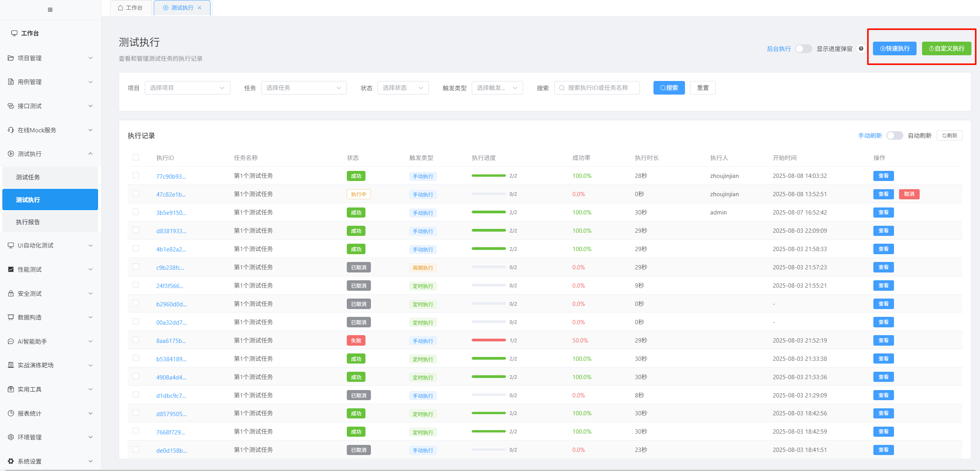Toggle the 自动刷新 switch
Image resolution: width=980 pixels, height=471 pixels.
(x=894, y=135)
